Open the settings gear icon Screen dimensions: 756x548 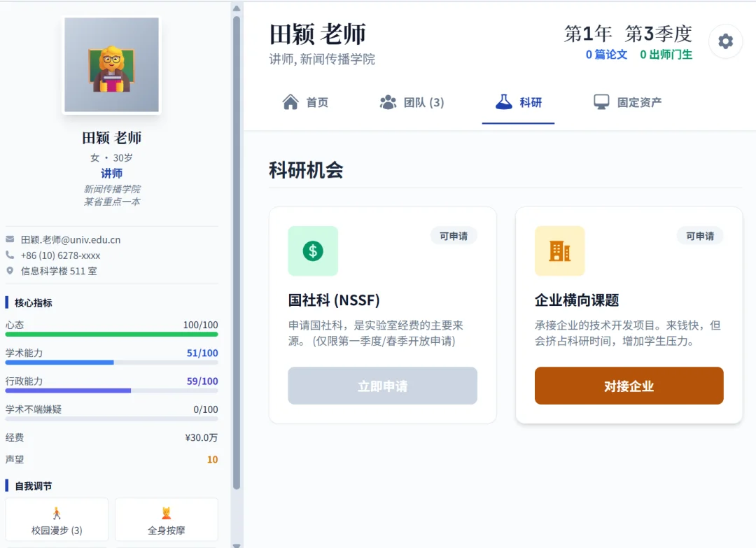pos(725,41)
